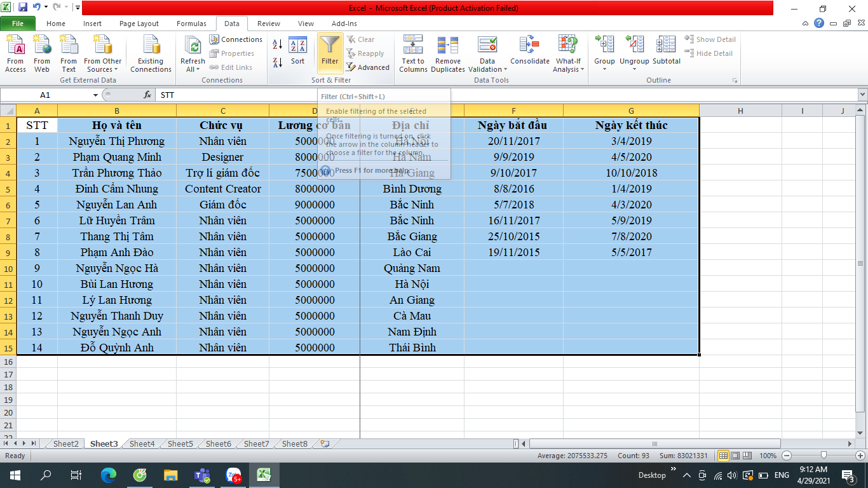868x488 pixels.
Task: Select the Sheet4 tab
Action: click(x=142, y=444)
